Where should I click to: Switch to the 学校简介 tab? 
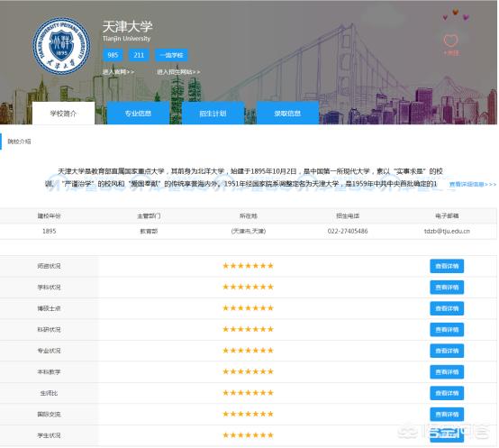pyautogui.click(x=63, y=114)
